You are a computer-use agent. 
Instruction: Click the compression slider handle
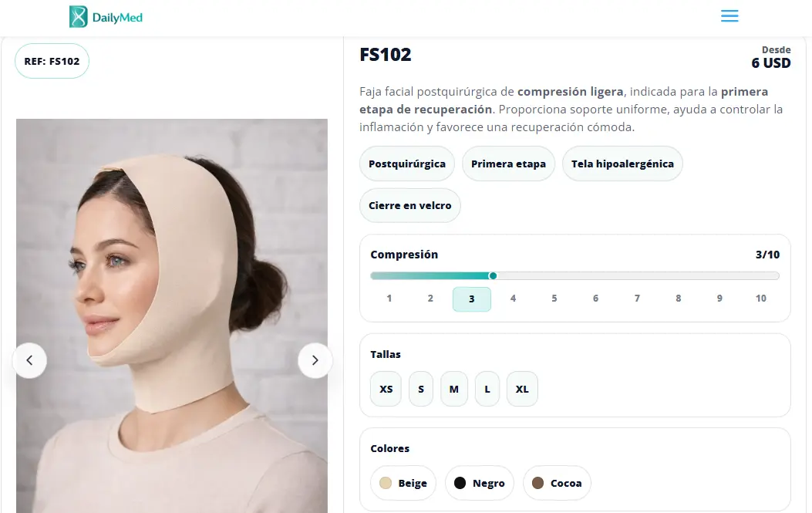tap(493, 275)
